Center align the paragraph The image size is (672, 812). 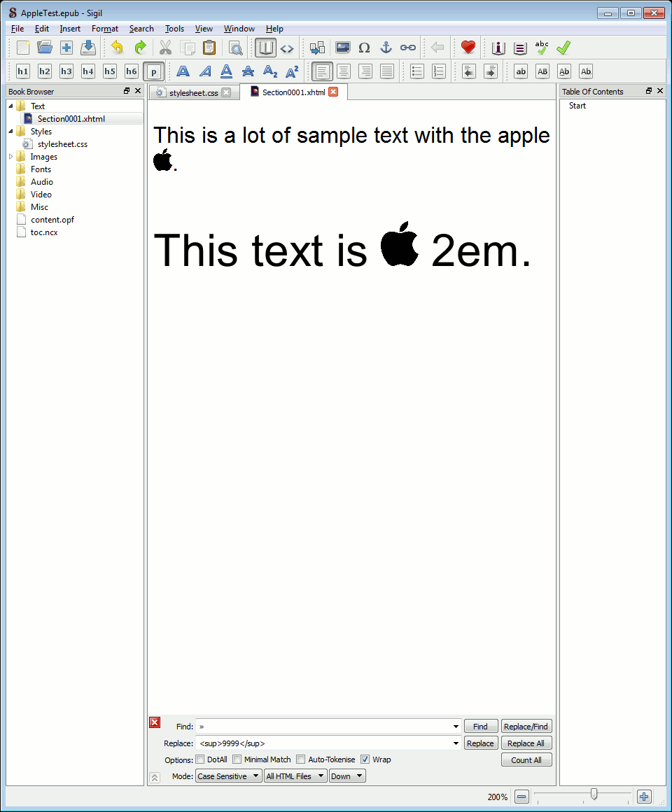pyautogui.click(x=343, y=71)
